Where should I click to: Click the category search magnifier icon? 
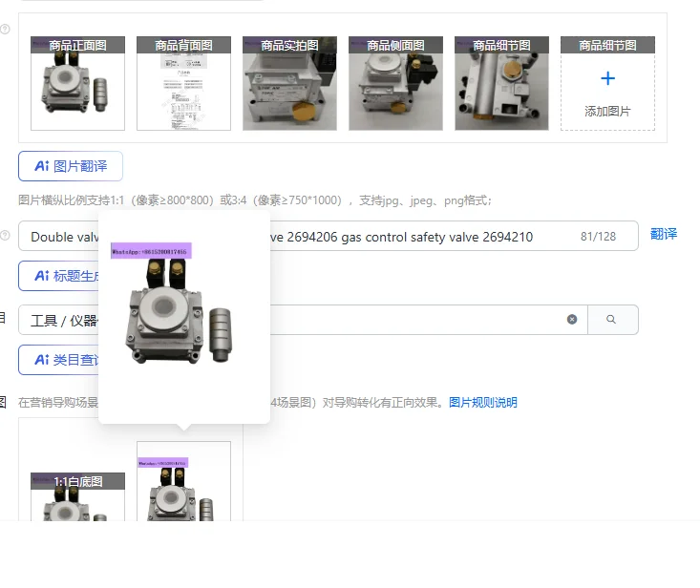(x=611, y=320)
